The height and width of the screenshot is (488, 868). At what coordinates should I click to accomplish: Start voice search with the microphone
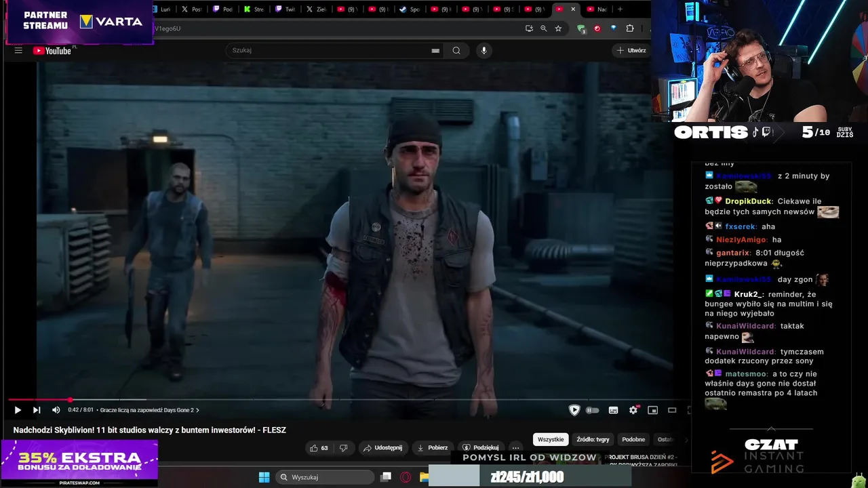tap(484, 50)
